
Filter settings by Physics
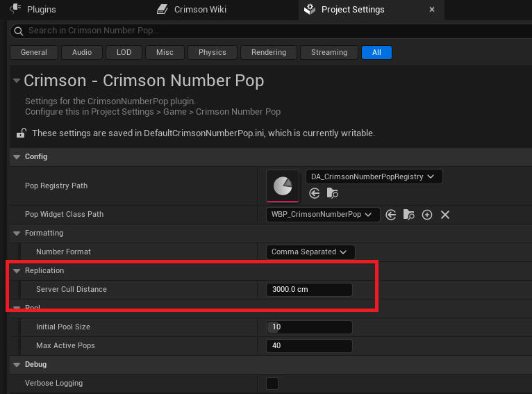pos(213,52)
